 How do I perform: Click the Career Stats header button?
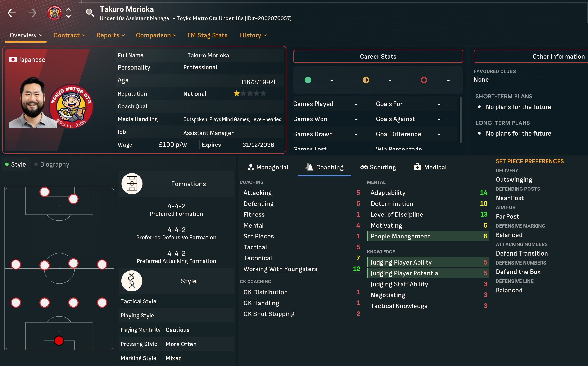(378, 56)
